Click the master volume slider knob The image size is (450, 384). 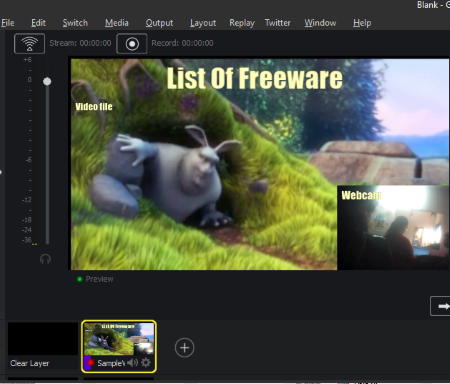pos(47,81)
